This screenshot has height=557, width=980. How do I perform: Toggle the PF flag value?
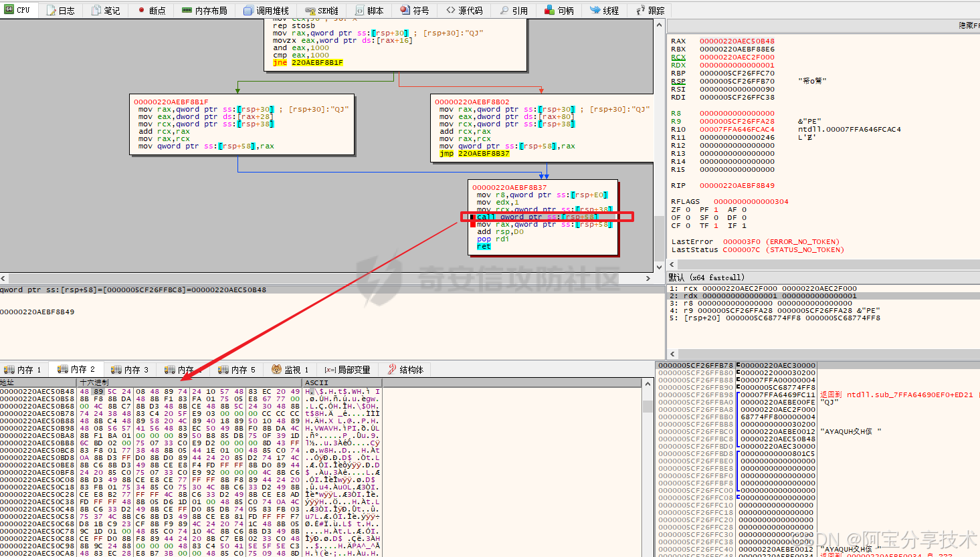716,209
